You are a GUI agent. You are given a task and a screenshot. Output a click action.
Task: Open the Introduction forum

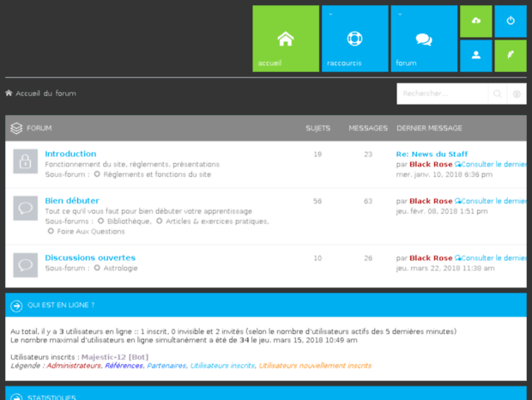point(70,155)
